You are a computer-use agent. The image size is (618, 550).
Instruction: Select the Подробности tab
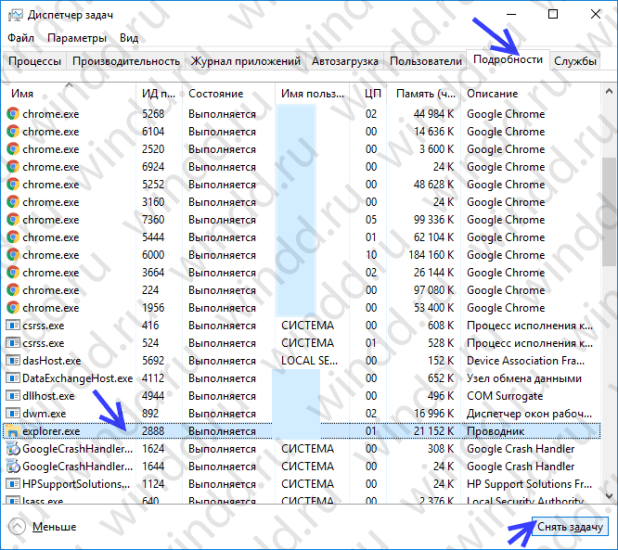pos(508,60)
